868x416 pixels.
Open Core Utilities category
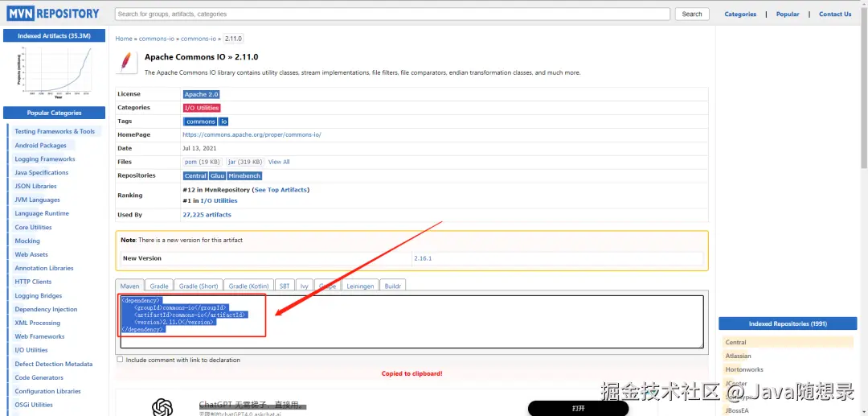point(33,228)
